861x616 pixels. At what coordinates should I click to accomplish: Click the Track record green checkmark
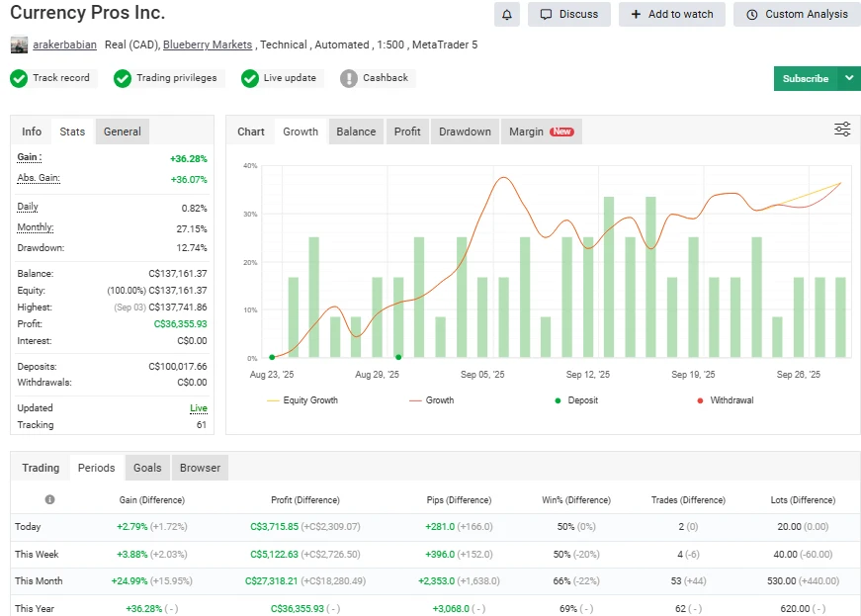tap(19, 78)
